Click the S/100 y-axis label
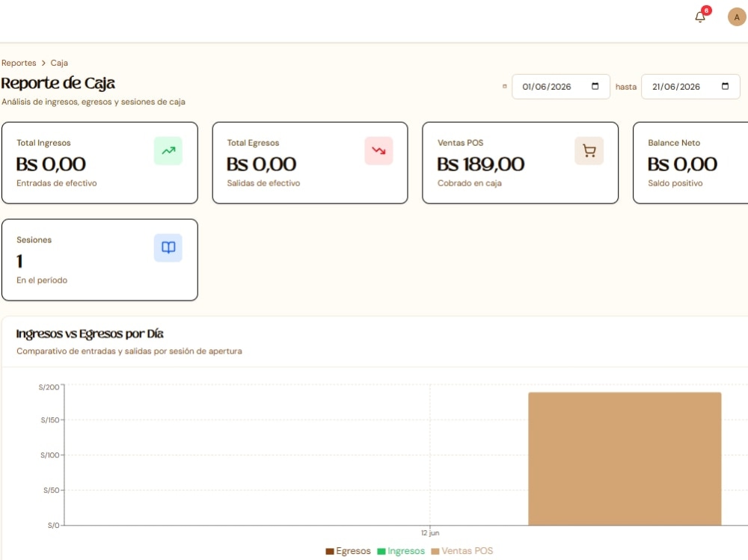Screen dimensions: 748x560 [x=50, y=455]
